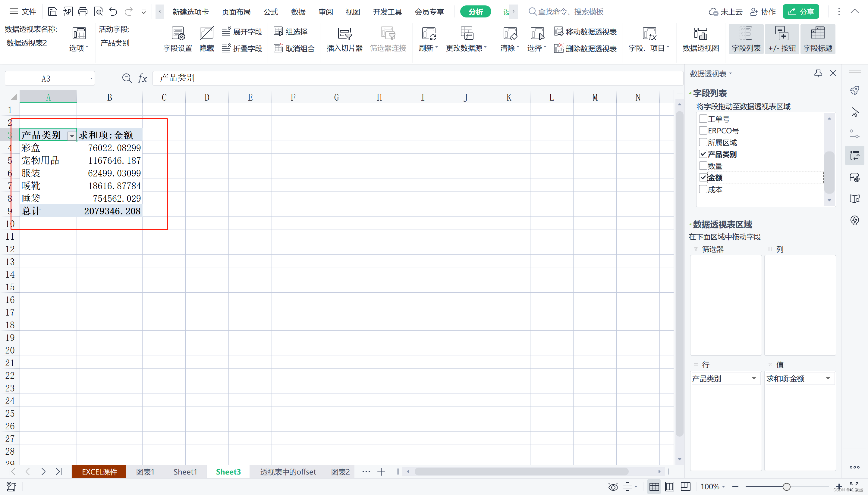Click the 协作 collaborate button

(763, 11)
